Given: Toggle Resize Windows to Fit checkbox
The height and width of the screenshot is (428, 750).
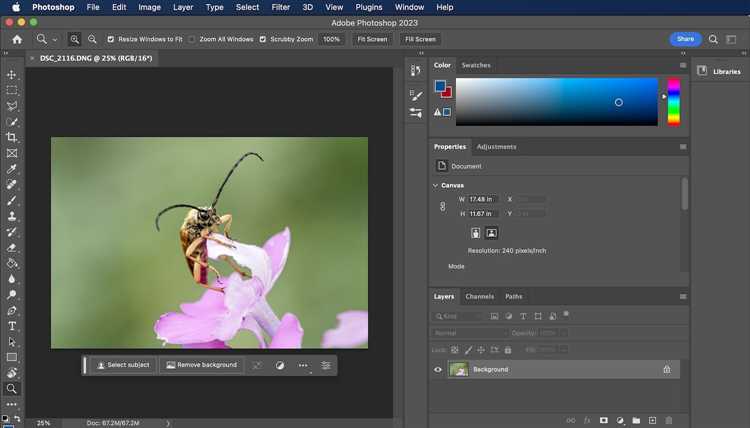Looking at the screenshot, I should coord(110,39).
